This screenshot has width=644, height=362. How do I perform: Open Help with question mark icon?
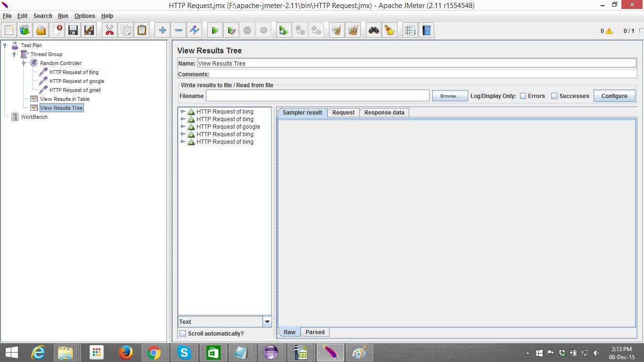[x=427, y=31]
